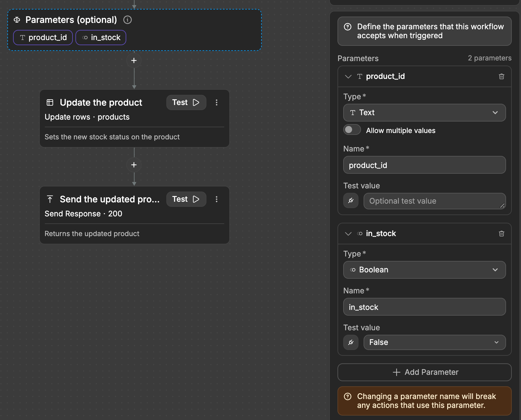Click the warning help icon in the orange notice
The width and height of the screenshot is (521, 420).
348,396
